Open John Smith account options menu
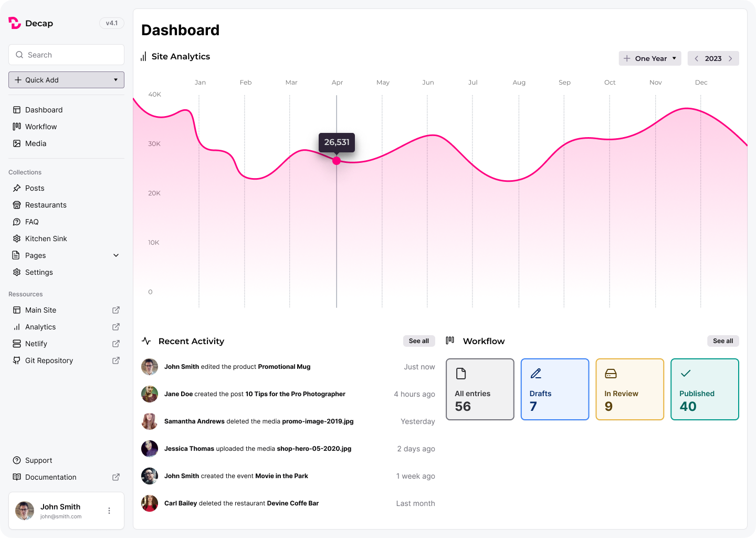Image resolution: width=756 pixels, height=538 pixels. tap(109, 511)
